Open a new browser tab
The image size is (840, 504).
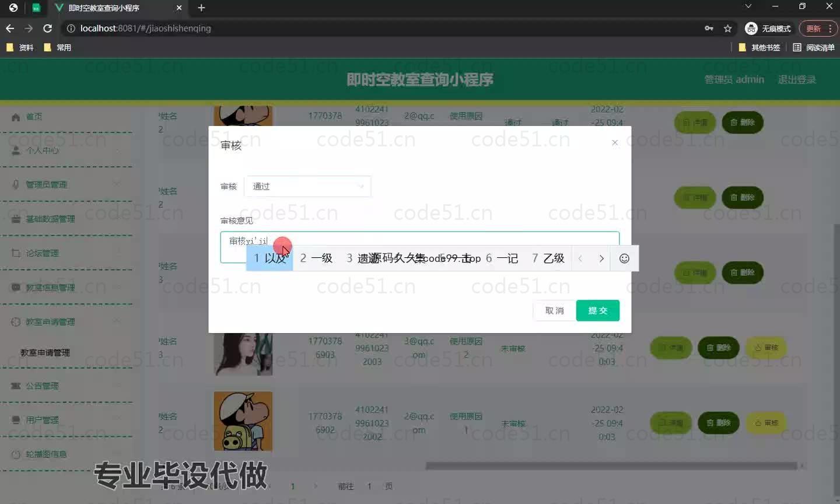[201, 8]
